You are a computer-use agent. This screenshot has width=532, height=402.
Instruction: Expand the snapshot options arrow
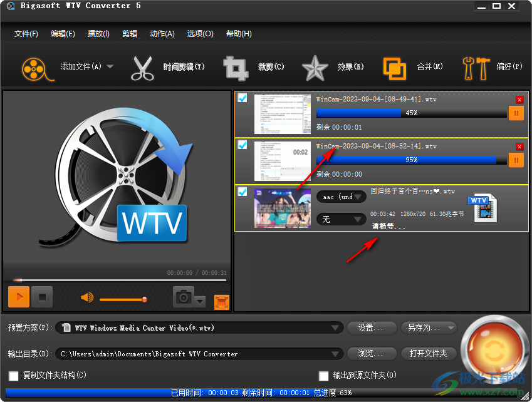(x=200, y=301)
